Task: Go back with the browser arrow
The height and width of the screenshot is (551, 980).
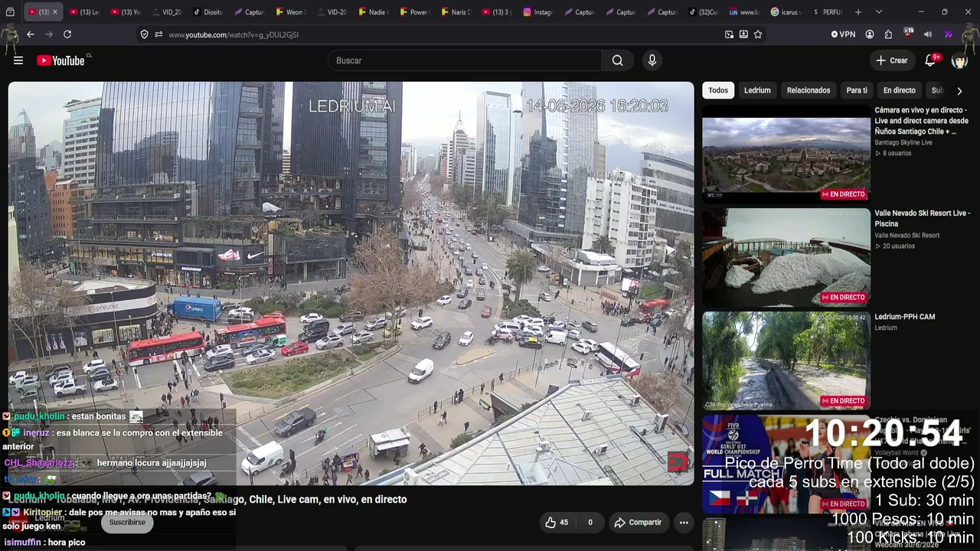Action: point(31,34)
